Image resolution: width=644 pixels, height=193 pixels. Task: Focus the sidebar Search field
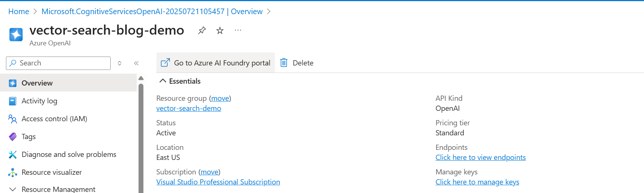tap(58, 63)
